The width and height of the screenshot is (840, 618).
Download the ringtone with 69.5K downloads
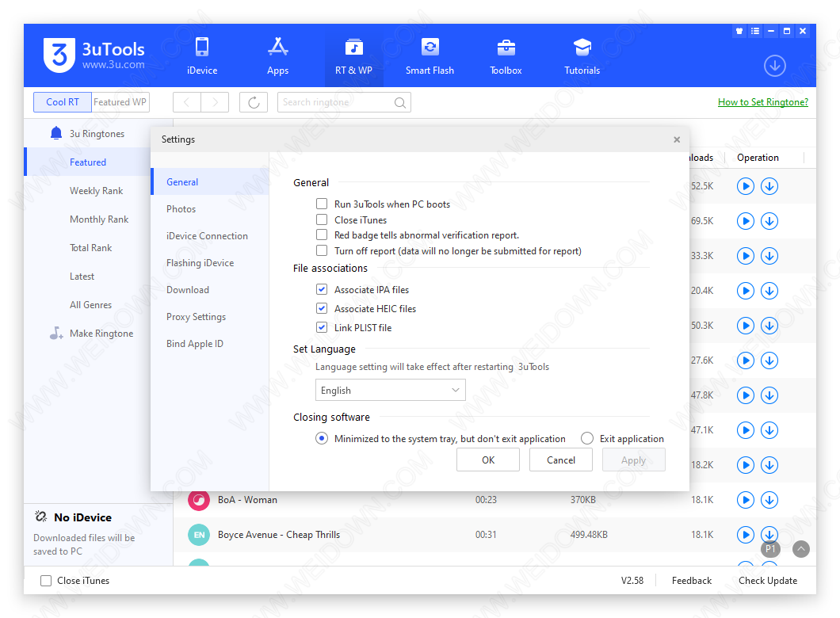pyautogui.click(x=769, y=221)
